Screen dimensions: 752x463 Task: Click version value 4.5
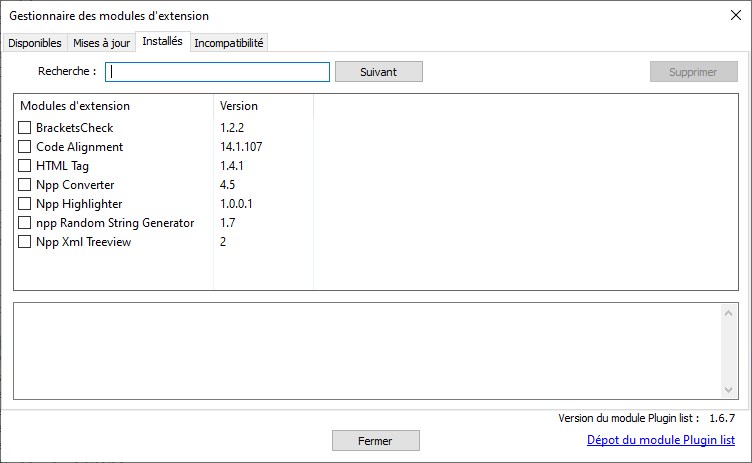227,185
